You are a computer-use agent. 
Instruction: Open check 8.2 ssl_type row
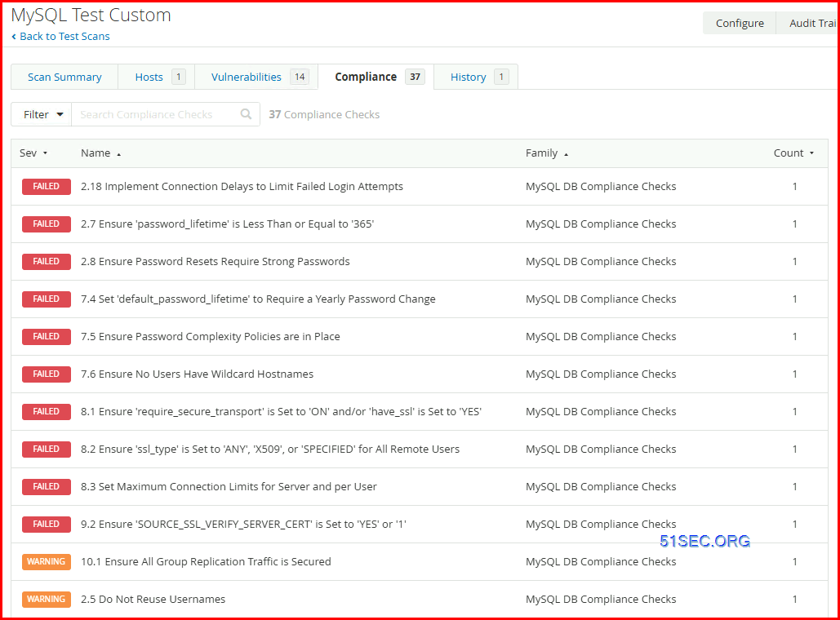420,449
